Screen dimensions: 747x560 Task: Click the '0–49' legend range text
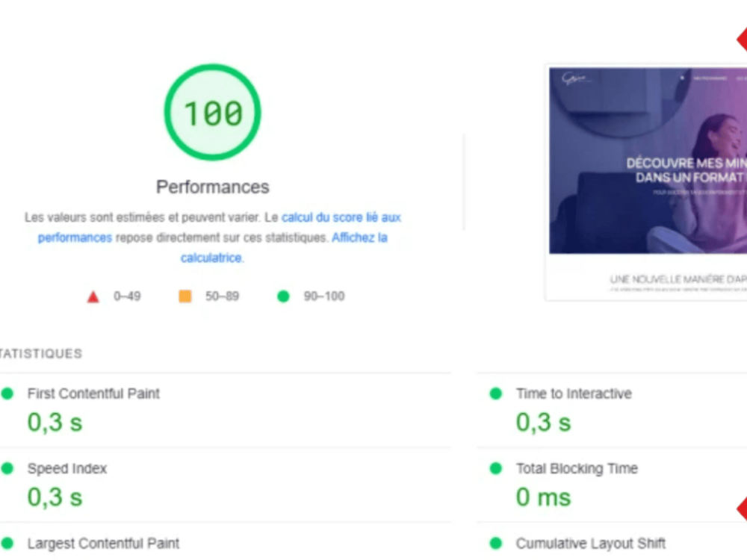click(x=127, y=296)
